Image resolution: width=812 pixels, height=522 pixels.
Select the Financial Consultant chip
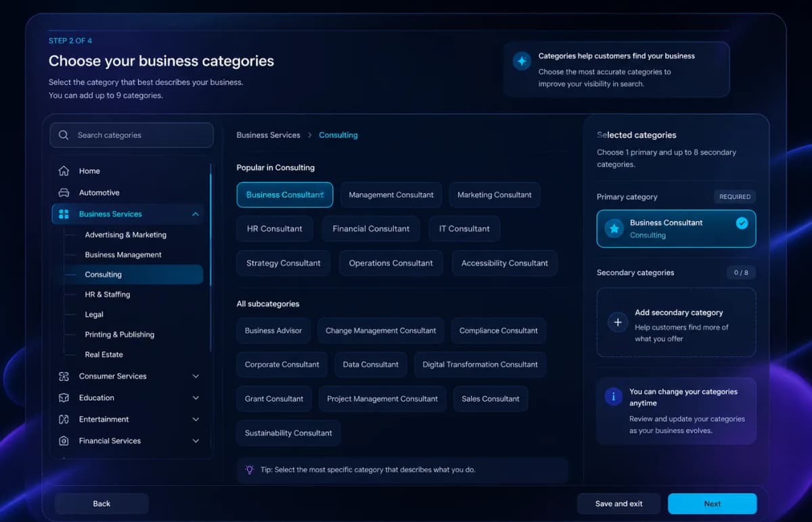click(x=371, y=229)
